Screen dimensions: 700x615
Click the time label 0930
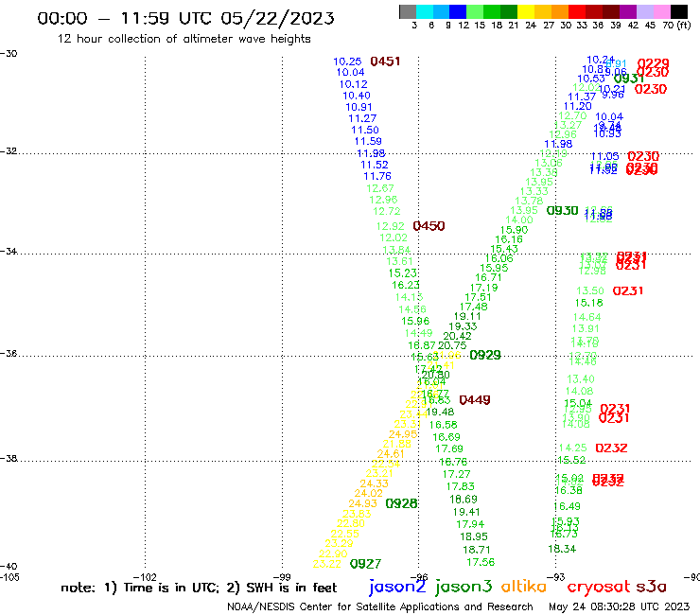point(563,210)
